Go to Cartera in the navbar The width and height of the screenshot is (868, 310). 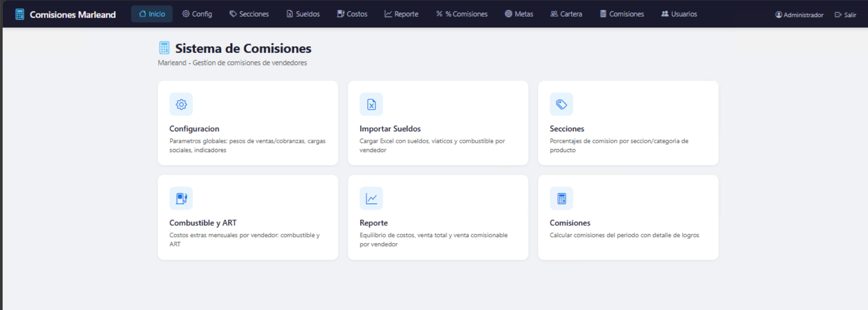click(x=566, y=14)
